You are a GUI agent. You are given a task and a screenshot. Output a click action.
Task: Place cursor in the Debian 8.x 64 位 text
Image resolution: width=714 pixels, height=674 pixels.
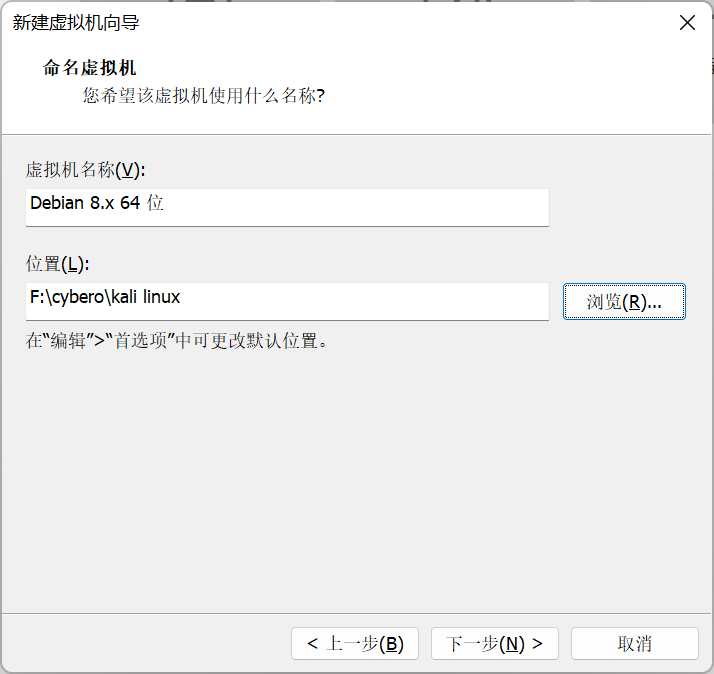coord(97,204)
